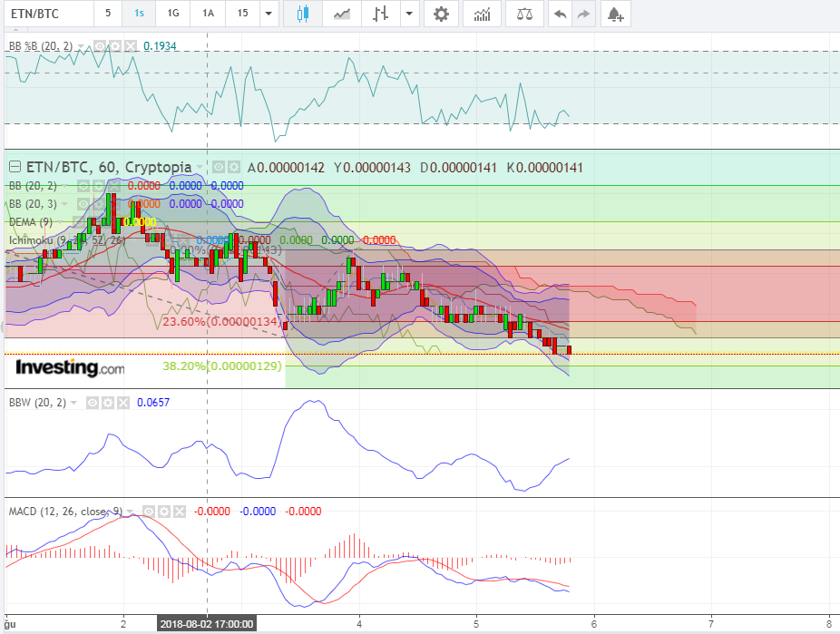The width and height of the screenshot is (840, 634).
Task: Select the bar chart type icon
Action: pos(380,14)
